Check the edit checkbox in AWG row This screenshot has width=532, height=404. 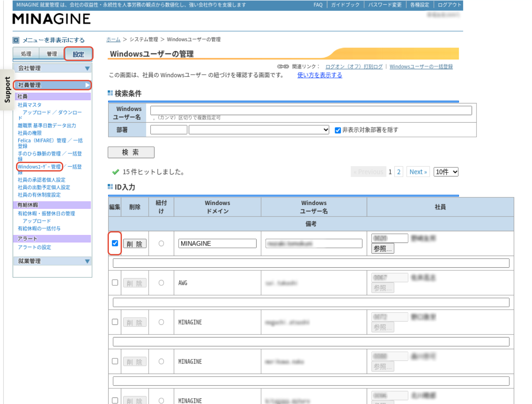coord(115,283)
